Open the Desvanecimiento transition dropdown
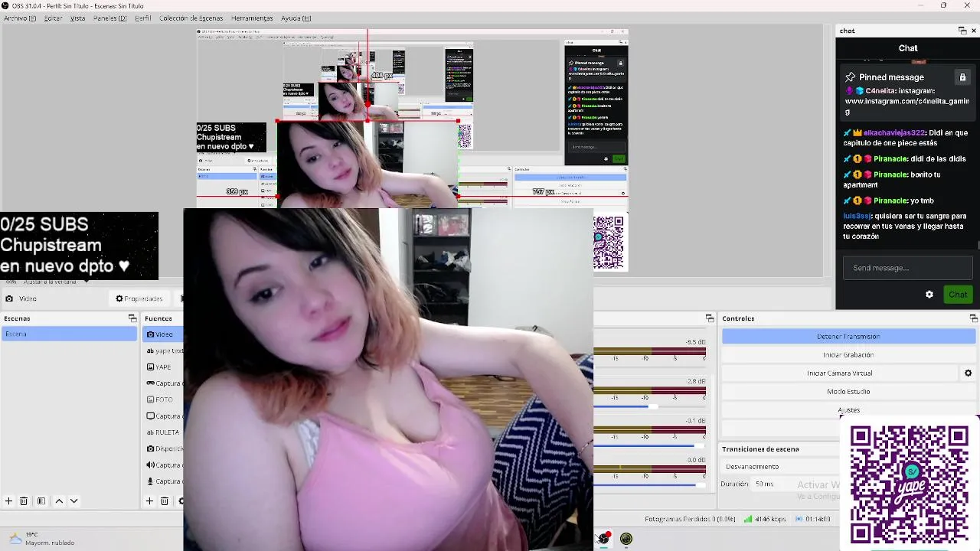Image resolution: width=980 pixels, height=551 pixels. click(781, 467)
